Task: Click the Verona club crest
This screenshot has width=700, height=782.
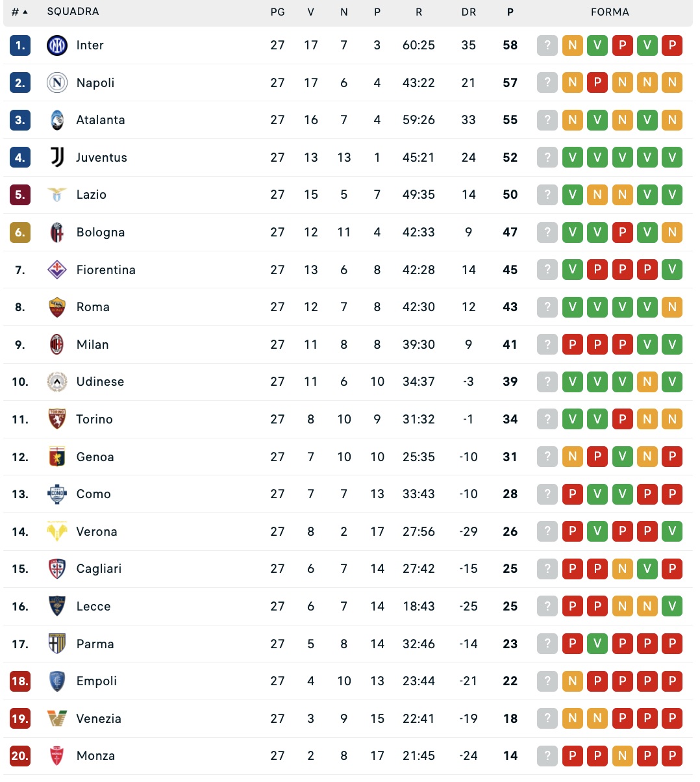Action: click(57, 531)
